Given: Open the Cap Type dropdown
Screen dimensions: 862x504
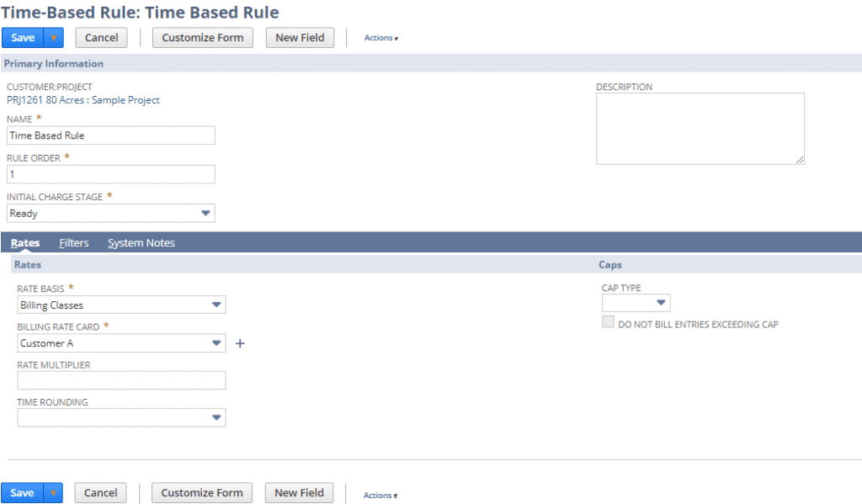Looking at the screenshot, I should (x=661, y=303).
